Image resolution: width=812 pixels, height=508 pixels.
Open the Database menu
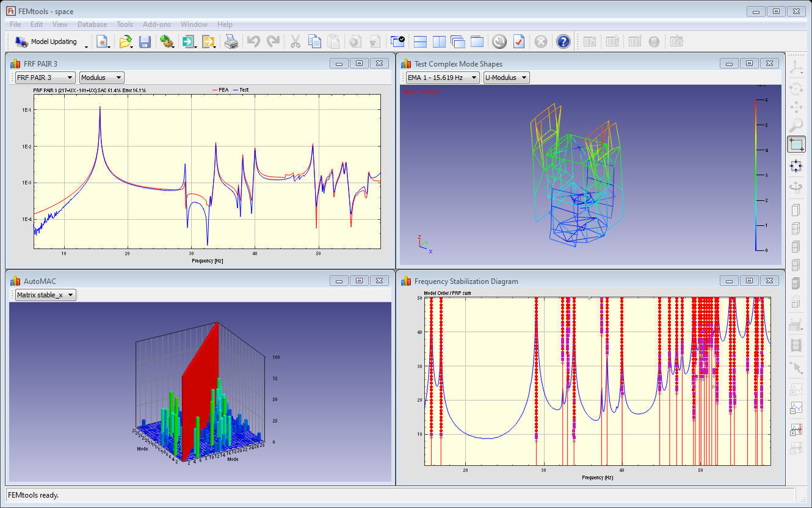coord(92,24)
